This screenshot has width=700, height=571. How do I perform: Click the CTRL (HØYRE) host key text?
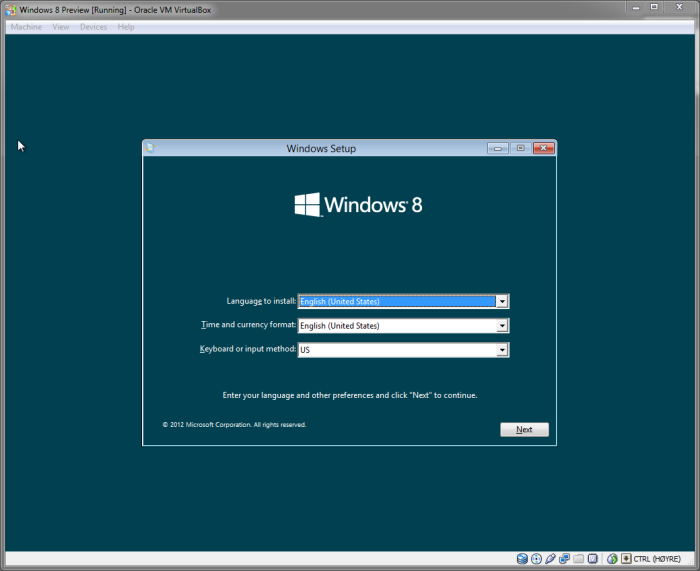click(x=657, y=559)
